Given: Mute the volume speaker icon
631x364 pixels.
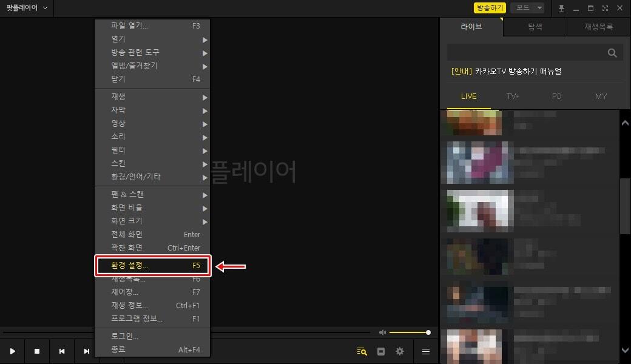Looking at the screenshot, I should 382,332.
